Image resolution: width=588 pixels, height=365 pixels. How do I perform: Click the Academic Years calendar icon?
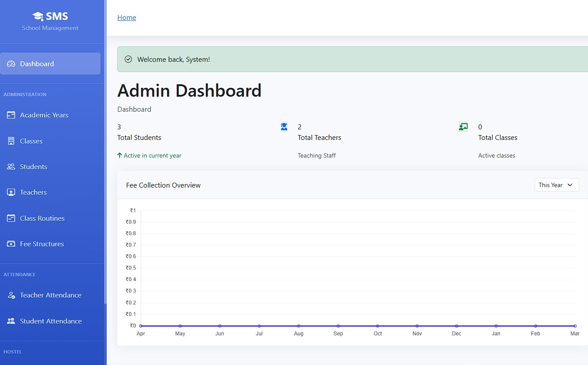coord(11,115)
